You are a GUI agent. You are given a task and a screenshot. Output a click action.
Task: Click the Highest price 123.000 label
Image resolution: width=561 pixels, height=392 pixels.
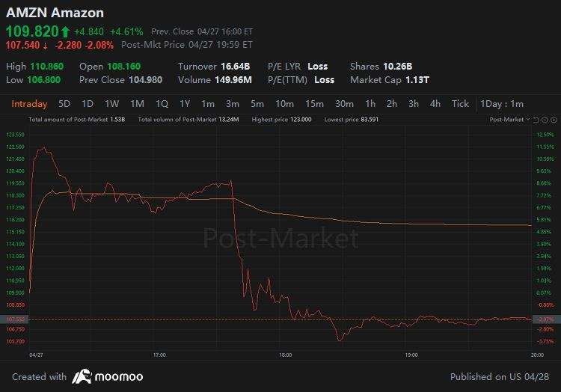(281, 120)
